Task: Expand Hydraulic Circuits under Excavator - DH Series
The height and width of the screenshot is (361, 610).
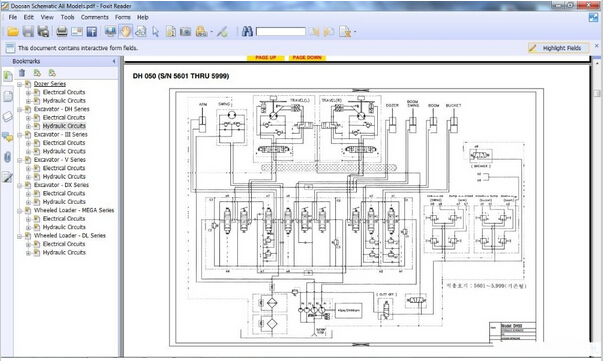Action: (x=28, y=126)
